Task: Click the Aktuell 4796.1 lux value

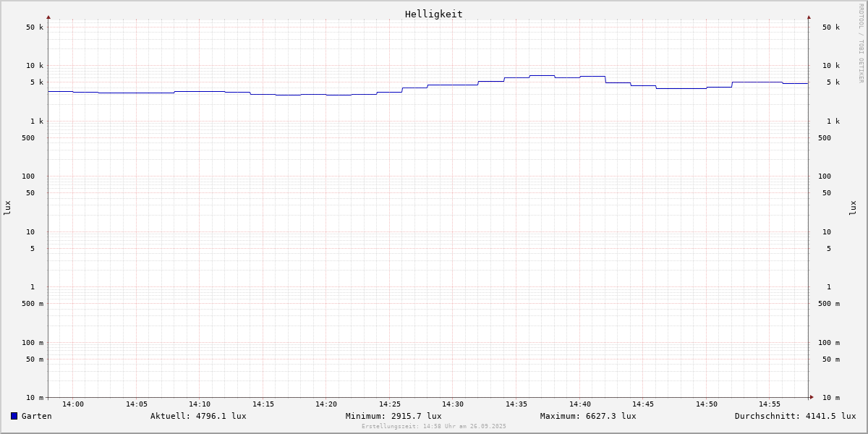Action: coord(198,416)
